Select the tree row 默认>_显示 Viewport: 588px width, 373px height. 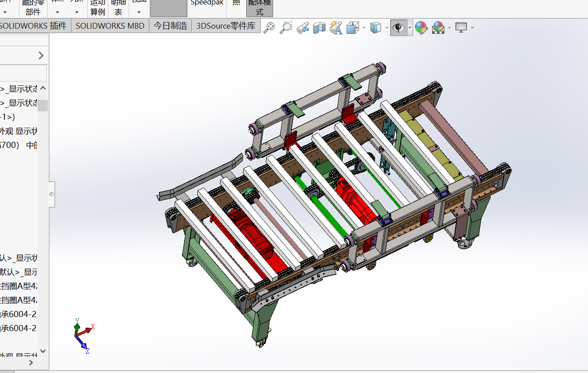(x=19, y=272)
